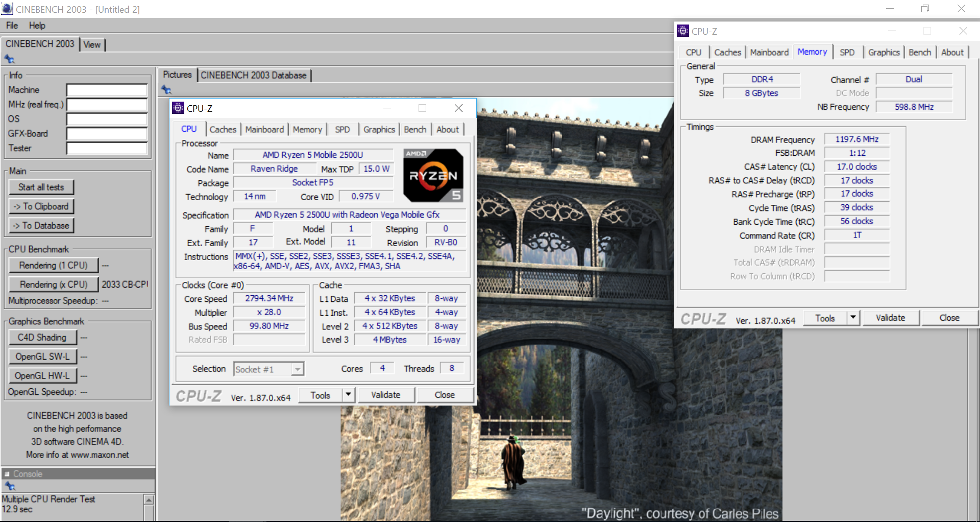Click the 2033 CB-CPU score text
Viewport: 980px width, 522px height.
tap(125, 284)
